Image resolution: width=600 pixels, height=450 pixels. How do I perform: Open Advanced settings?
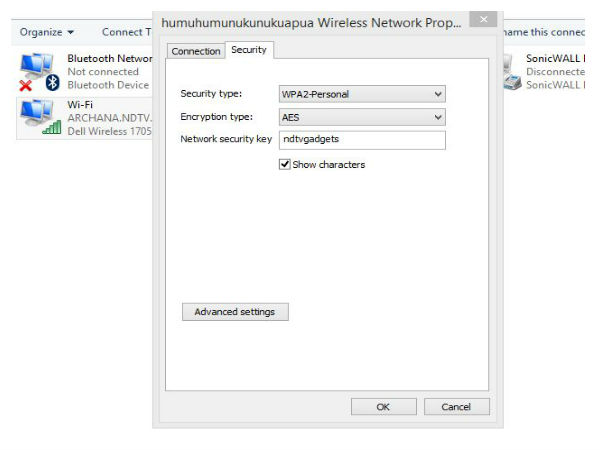pyautogui.click(x=235, y=312)
